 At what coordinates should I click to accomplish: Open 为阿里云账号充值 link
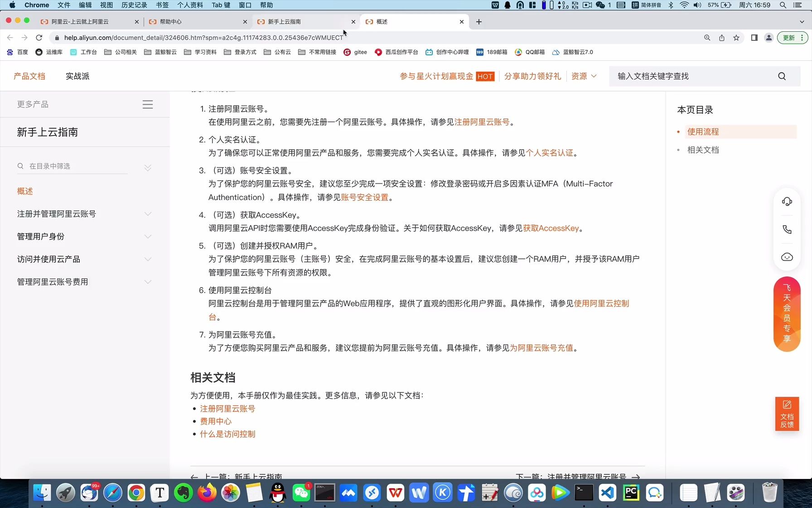541,348
